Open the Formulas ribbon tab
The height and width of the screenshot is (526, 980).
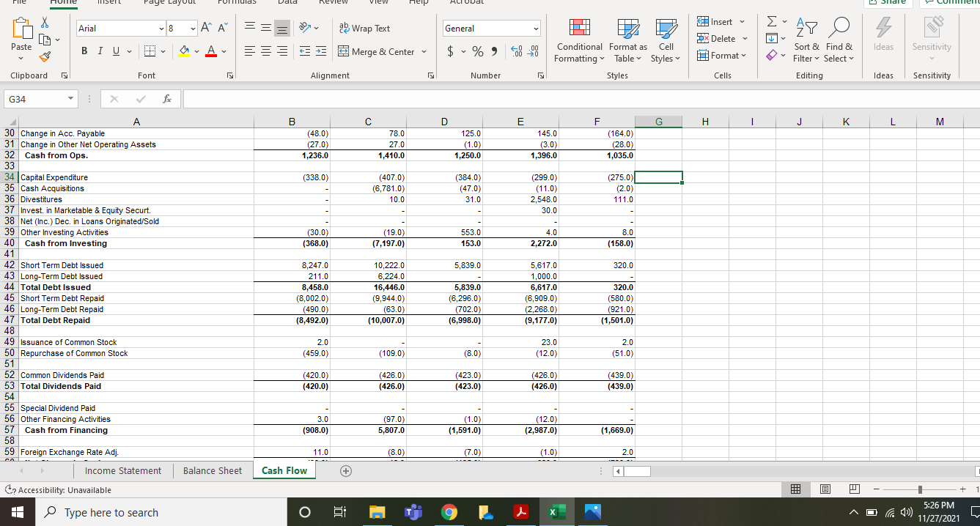pyautogui.click(x=236, y=3)
